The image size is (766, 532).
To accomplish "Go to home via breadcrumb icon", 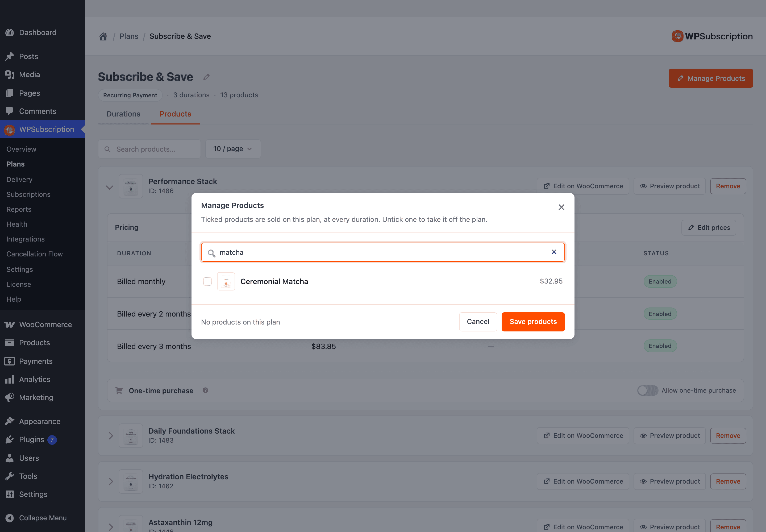I will (103, 36).
